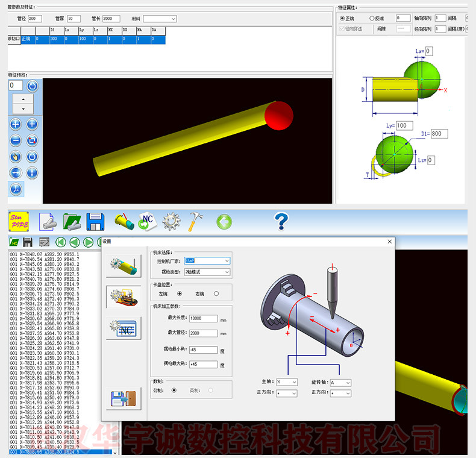The height and width of the screenshot is (458, 476).
Task: Click the 最大长度 input field
Action: [x=203, y=318]
